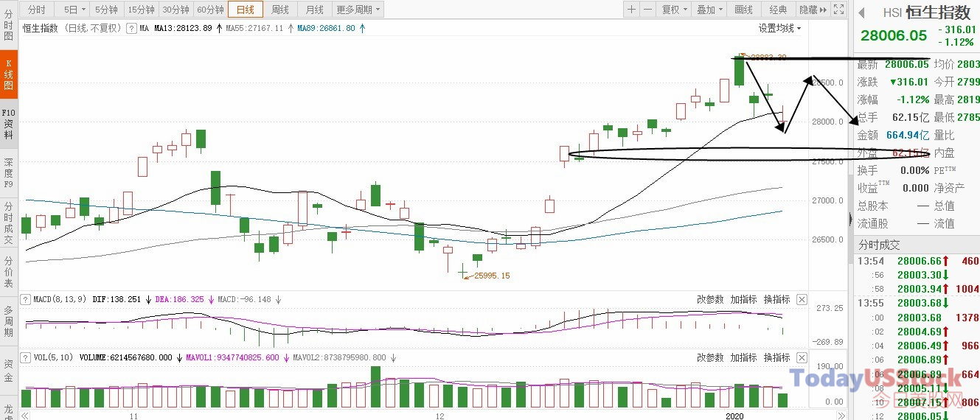Open 复权 adjustment dropdown

click(674, 10)
